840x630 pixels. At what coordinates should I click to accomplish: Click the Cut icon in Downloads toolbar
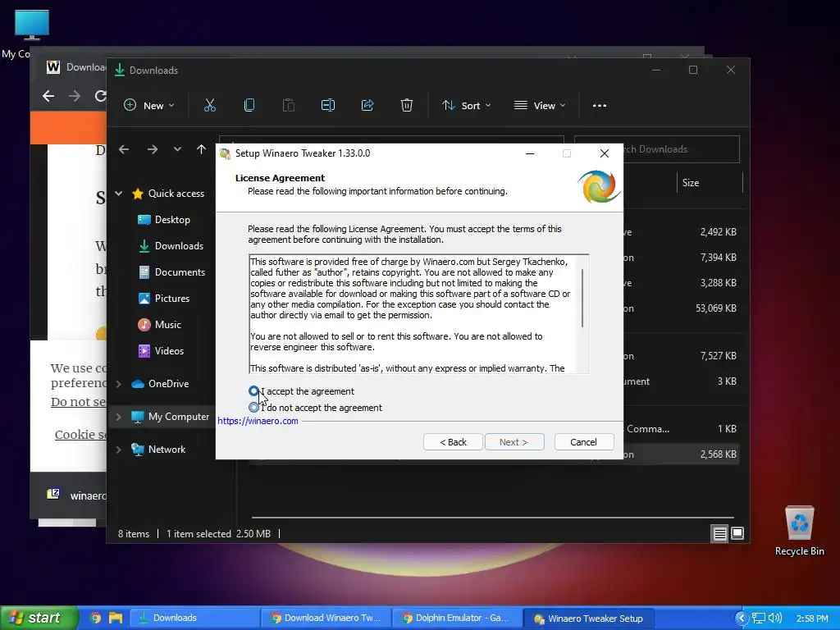(x=210, y=106)
